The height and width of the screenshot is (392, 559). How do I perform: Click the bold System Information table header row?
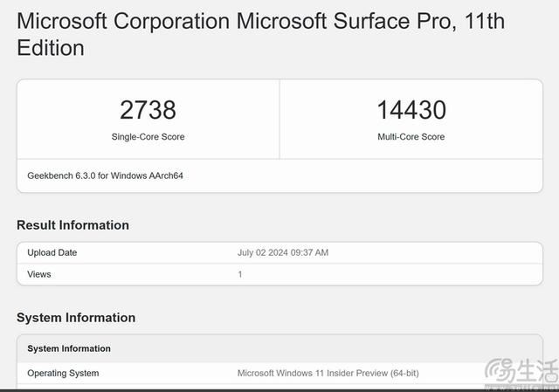point(69,348)
